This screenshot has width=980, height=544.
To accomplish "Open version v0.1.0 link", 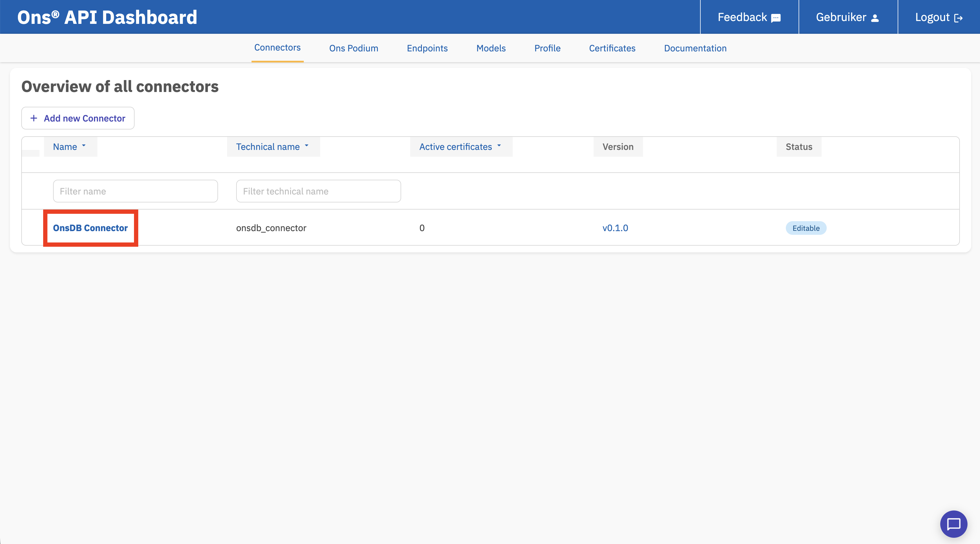I will (615, 228).
